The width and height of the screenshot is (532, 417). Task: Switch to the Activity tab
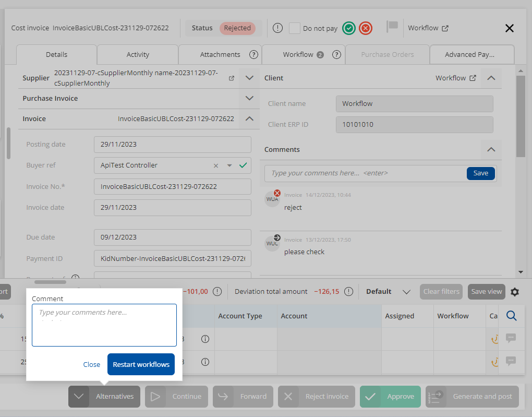point(138,54)
